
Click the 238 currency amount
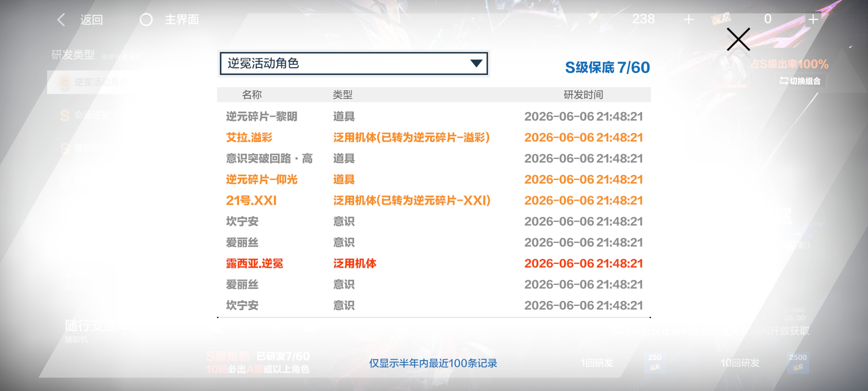click(x=643, y=19)
